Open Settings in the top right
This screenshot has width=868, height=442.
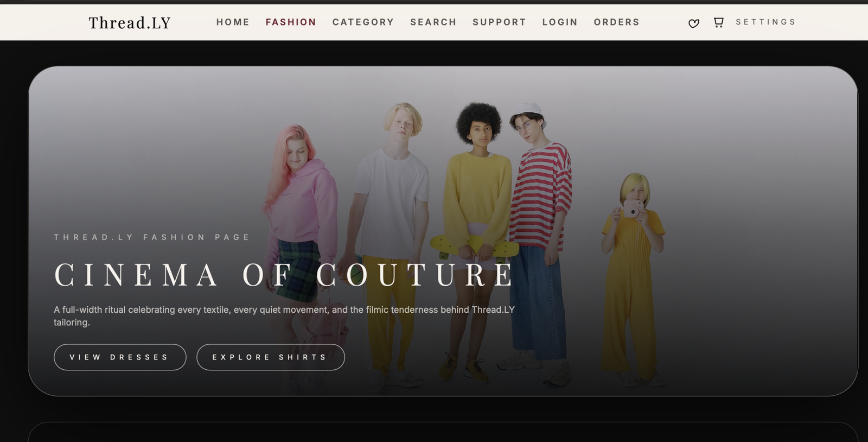click(x=765, y=22)
